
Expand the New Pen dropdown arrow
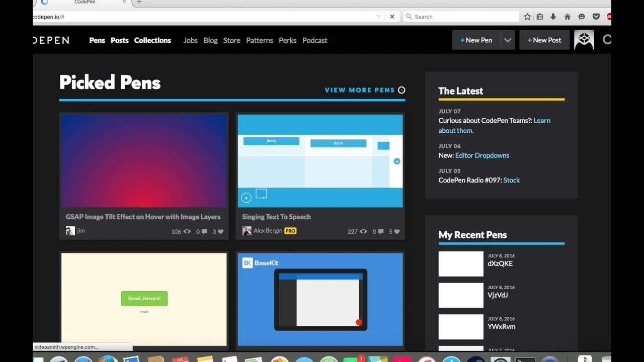tap(508, 40)
